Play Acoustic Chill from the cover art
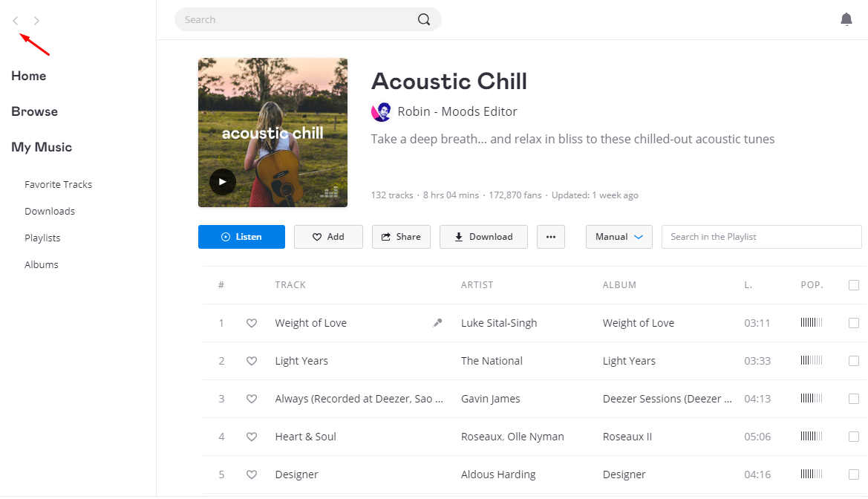The width and height of the screenshot is (868, 499). pyautogui.click(x=223, y=182)
